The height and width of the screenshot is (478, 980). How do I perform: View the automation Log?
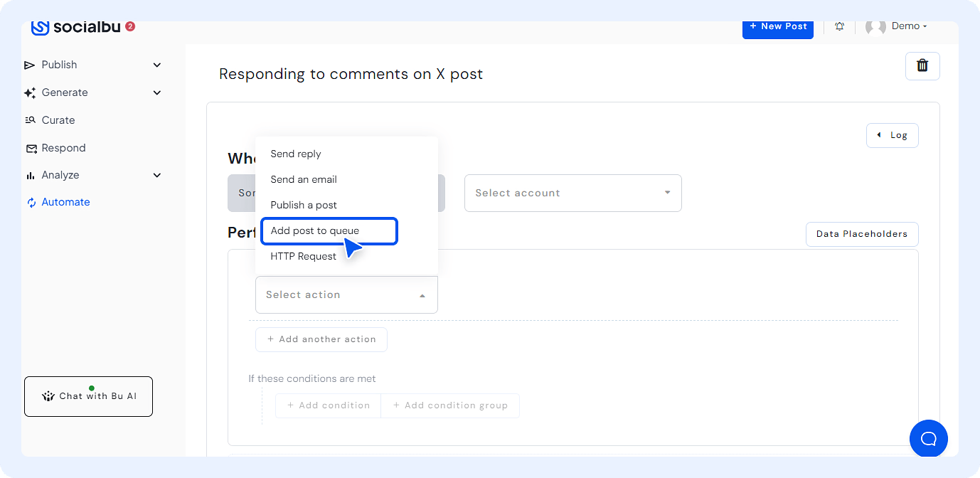(892, 135)
